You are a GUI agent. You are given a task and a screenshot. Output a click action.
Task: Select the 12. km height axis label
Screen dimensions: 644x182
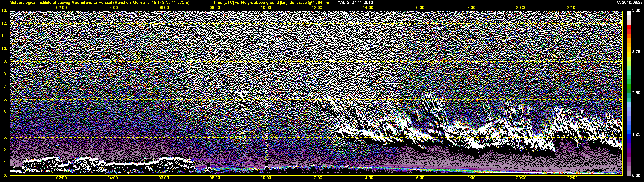click(x=4, y=23)
